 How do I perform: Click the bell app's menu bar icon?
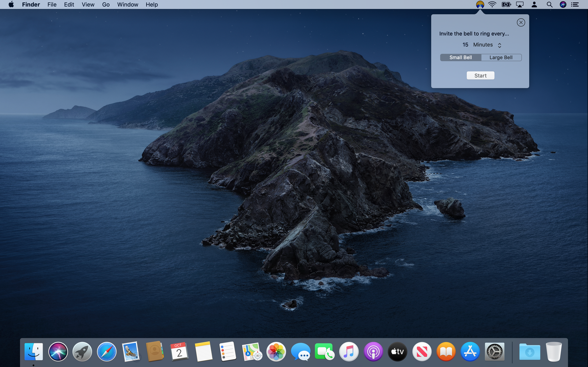[x=480, y=4]
